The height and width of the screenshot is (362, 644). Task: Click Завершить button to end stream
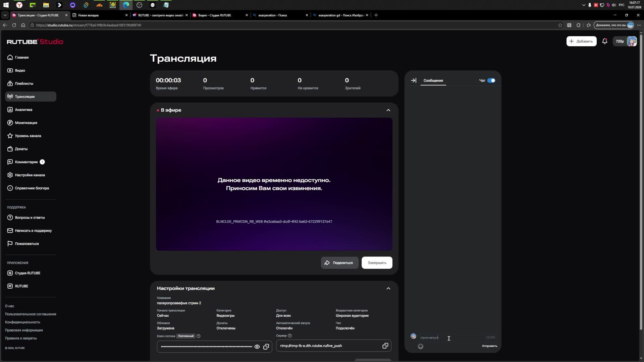377,263
